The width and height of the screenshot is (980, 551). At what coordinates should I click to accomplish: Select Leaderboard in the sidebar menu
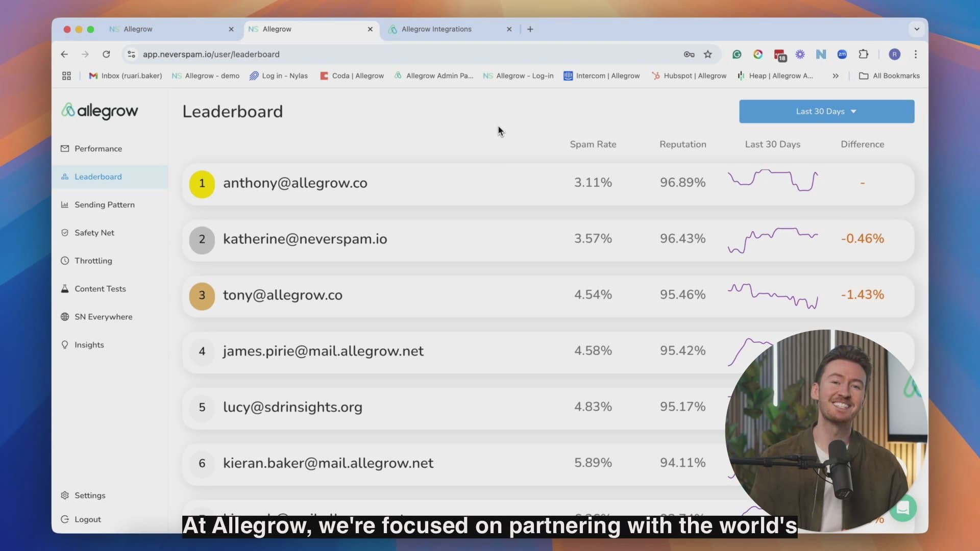98,177
